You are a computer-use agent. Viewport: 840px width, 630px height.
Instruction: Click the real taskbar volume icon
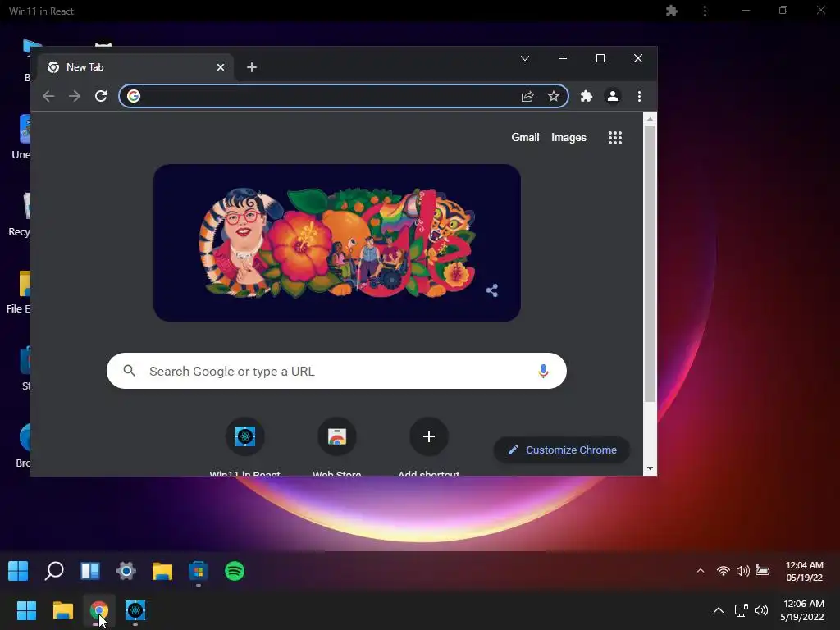click(x=761, y=610)
